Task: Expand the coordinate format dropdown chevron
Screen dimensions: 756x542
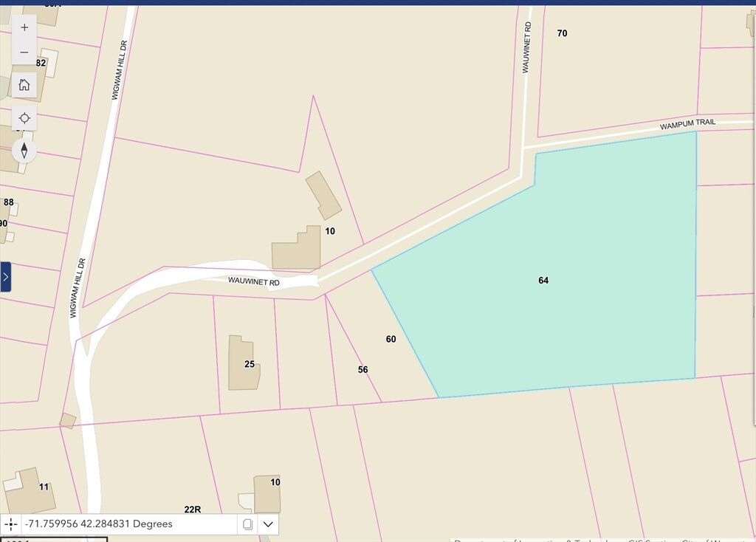Action: pos(268,524)
